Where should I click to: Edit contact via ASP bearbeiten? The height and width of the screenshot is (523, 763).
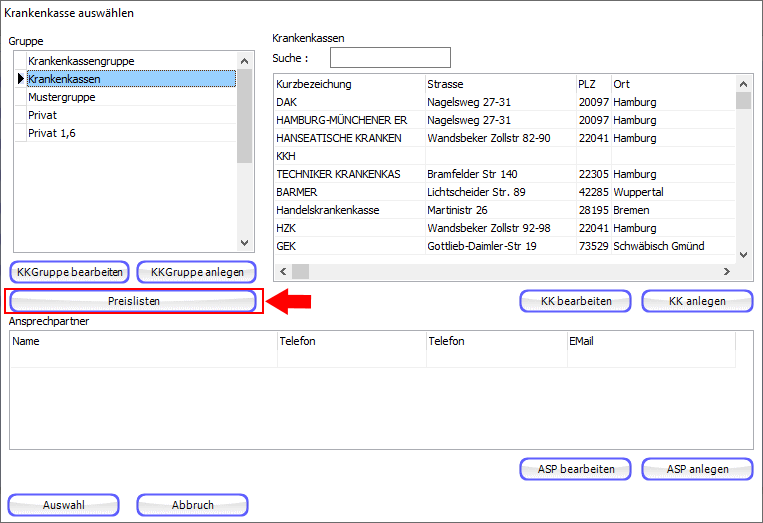[575, 469]
